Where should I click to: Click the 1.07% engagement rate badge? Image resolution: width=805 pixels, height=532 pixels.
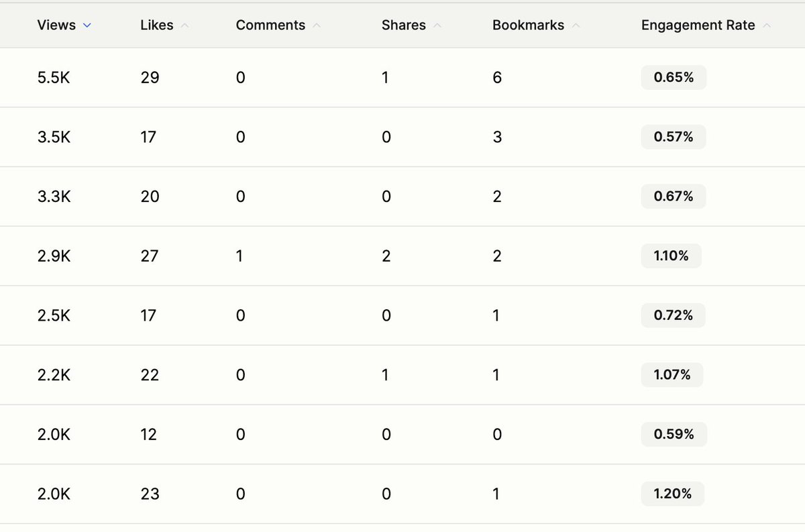672,375
